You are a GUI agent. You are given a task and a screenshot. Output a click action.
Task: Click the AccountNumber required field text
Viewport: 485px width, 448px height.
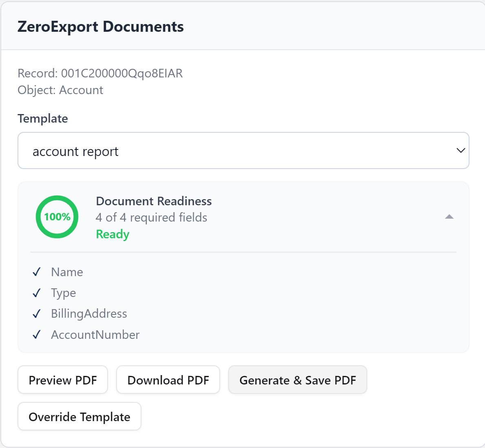pos(95,335)
